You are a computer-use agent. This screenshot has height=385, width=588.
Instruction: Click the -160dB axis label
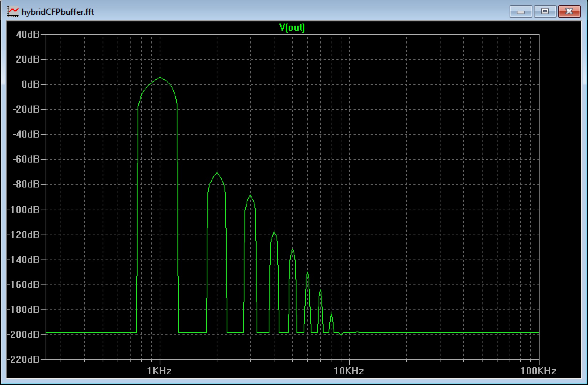coord(24,284)
